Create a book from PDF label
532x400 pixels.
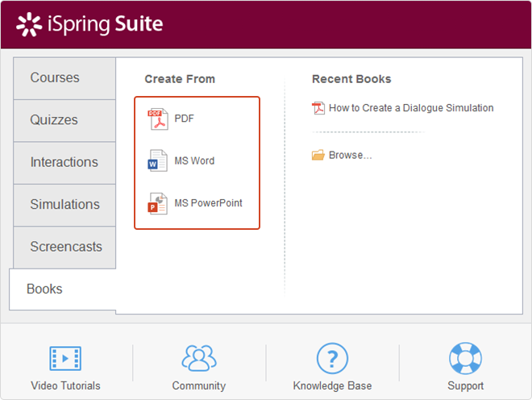click(x=185, y=119)
